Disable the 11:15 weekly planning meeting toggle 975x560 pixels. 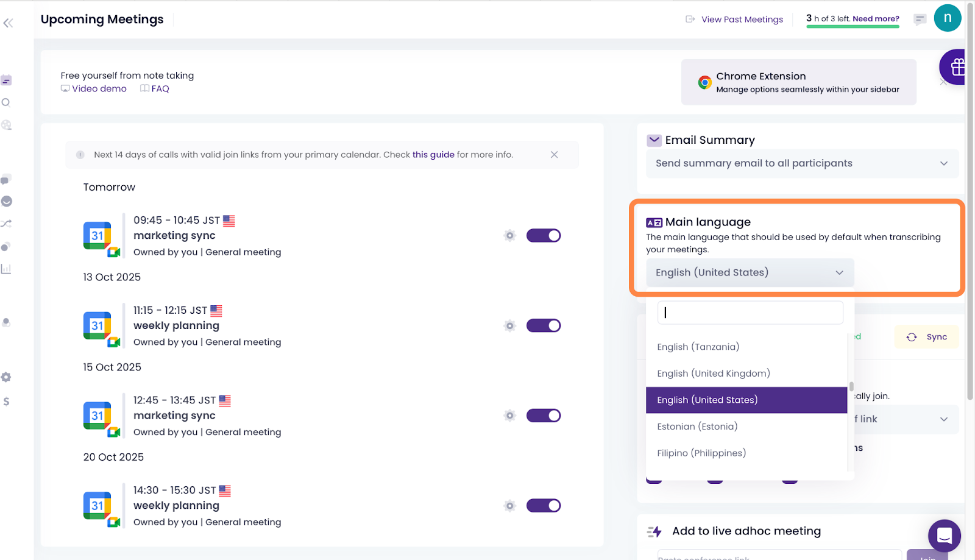(x=543, y=326)
